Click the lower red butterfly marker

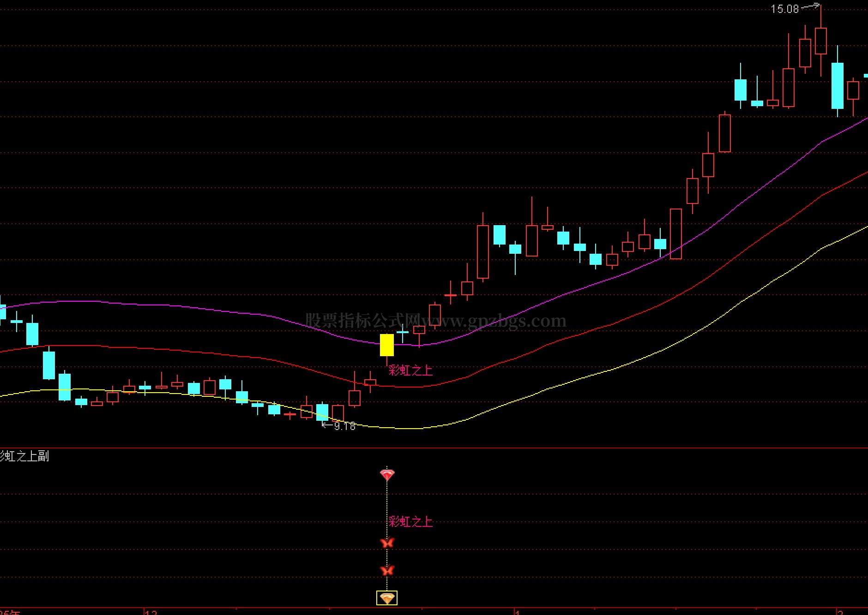[x=387, y=571]
